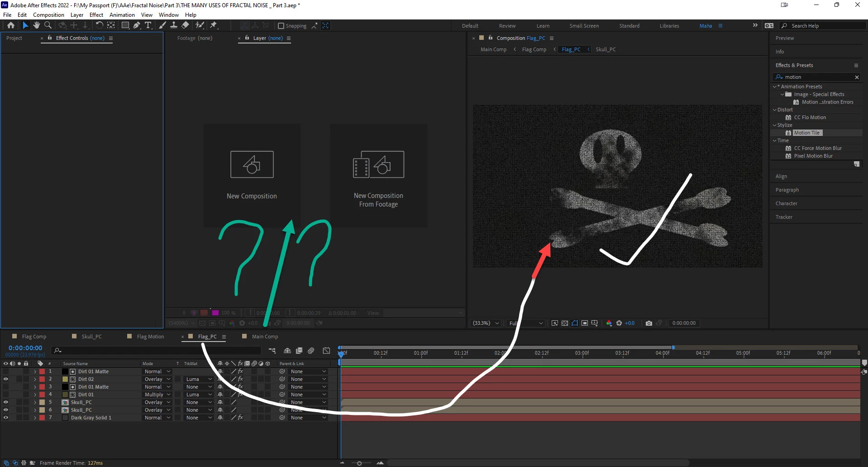Toggle lock on Flag_PC composition viewer
Viewport: 868px width, 467px height.
[491, 38]
